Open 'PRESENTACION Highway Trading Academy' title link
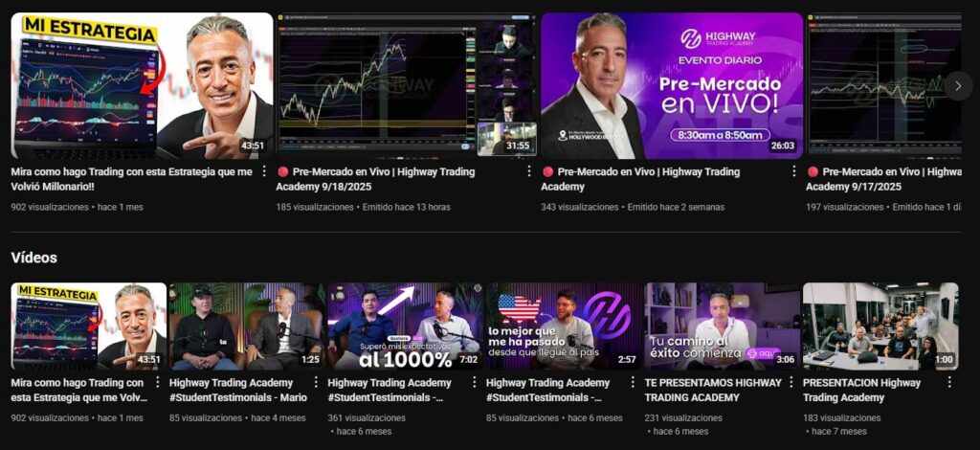This screenshot has width=980, height=450. [x=861, y=390]
